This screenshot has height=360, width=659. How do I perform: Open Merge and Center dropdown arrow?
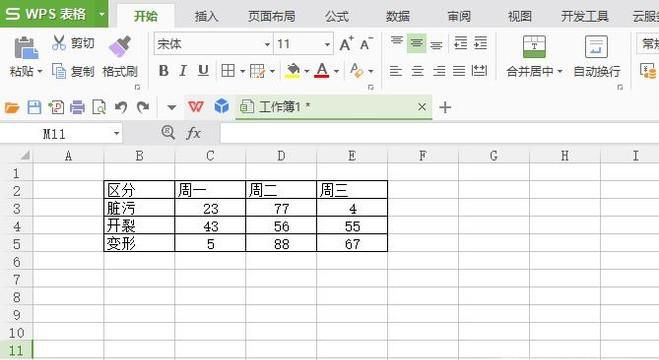point(560,71)
